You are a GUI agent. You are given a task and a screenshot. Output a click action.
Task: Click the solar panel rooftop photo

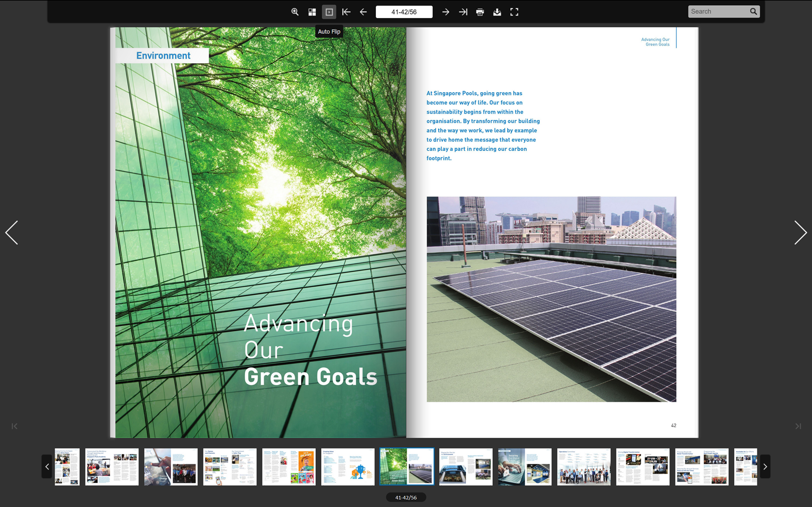[551, 299]
